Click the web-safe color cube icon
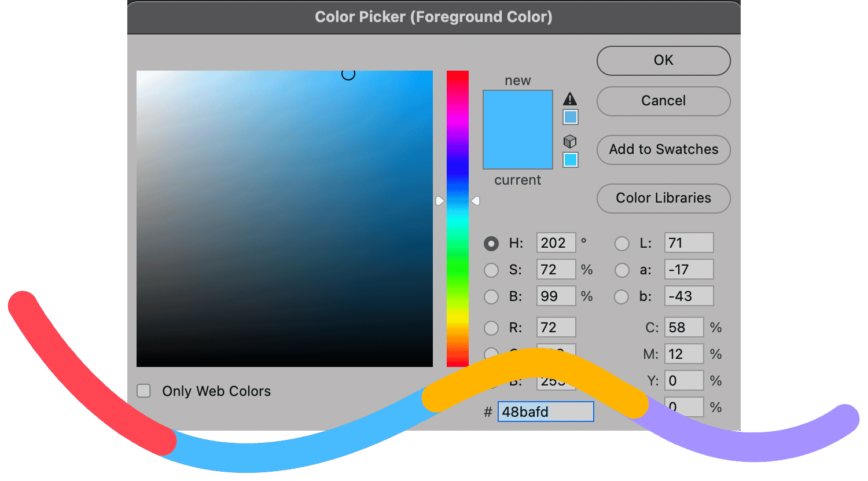Image resolution: width=868 pixels, height=481 pixels. [x=570, y=141]
